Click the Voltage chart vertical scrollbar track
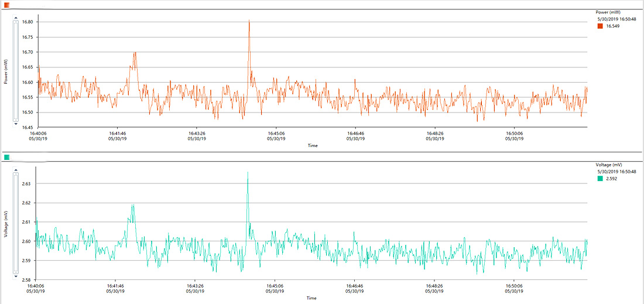The height and width of the screenshot is (304, 644). click(16, 223)
